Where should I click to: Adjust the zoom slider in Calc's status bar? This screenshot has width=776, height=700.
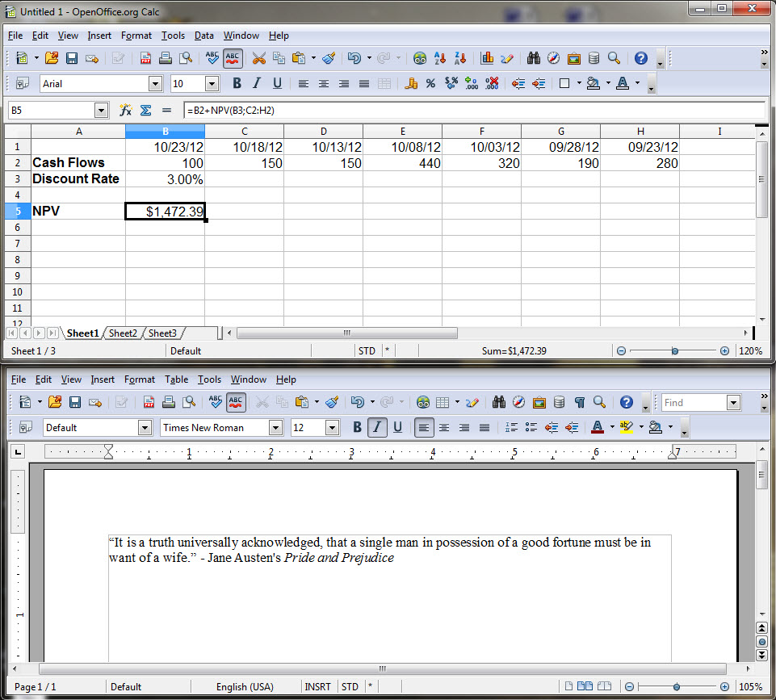(673, 350)
